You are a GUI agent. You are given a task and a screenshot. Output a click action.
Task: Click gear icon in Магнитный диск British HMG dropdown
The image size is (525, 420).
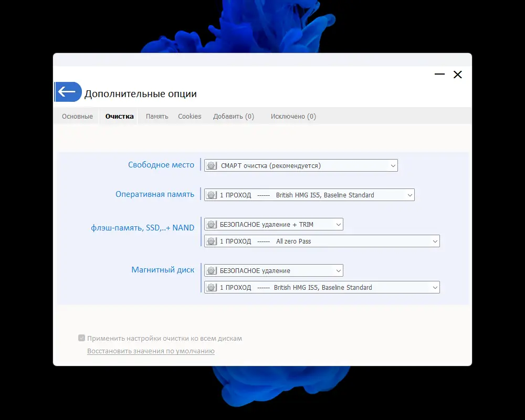[x=211, y=287]
